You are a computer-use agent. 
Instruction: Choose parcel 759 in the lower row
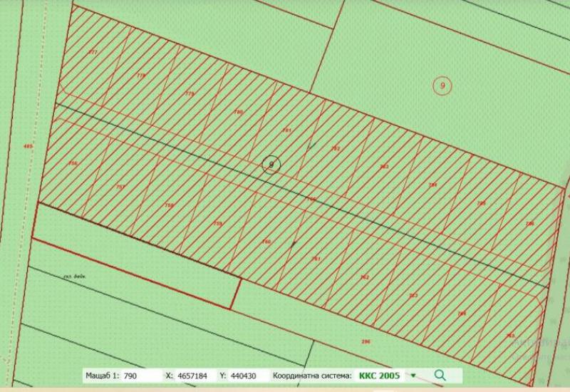218,223
